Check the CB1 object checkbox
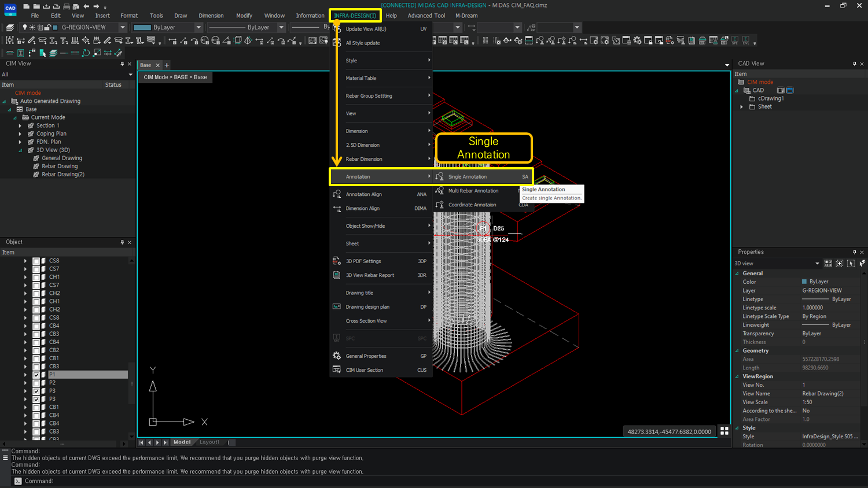 coord(36,407)
